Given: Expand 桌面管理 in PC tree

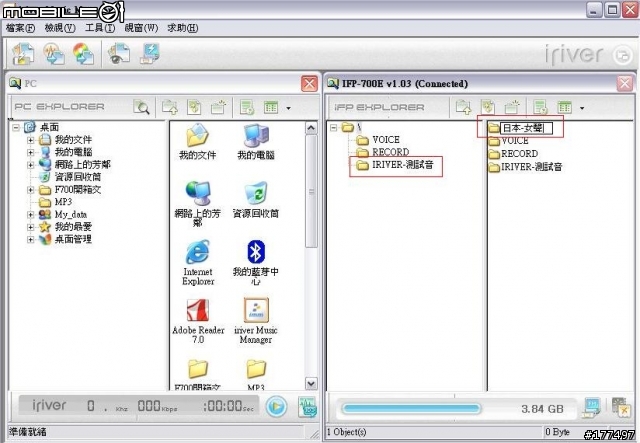Looking at the screenshot, I should click(30, 239).
